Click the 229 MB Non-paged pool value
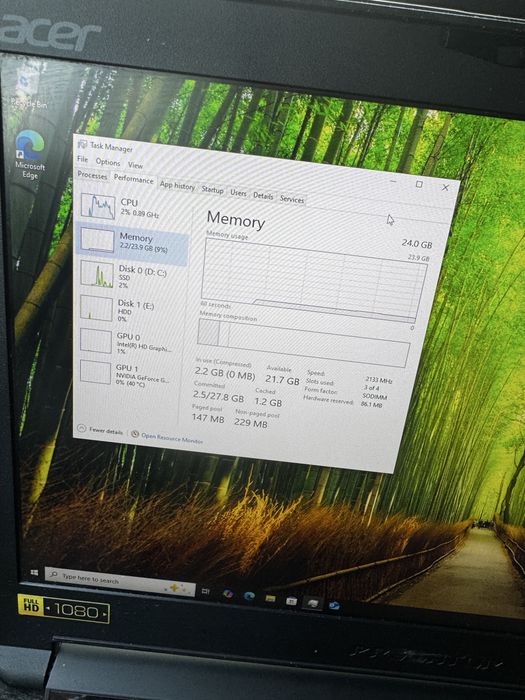 pos(250,422)
